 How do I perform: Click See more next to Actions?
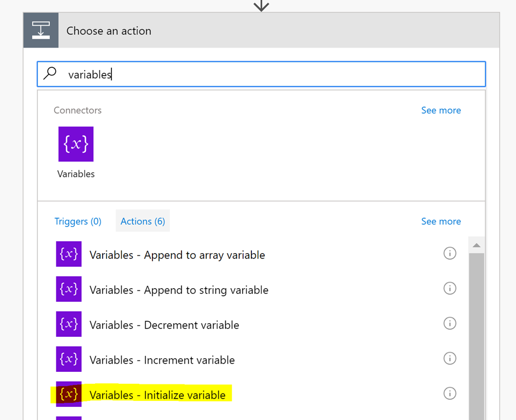(x=441, y=221)
